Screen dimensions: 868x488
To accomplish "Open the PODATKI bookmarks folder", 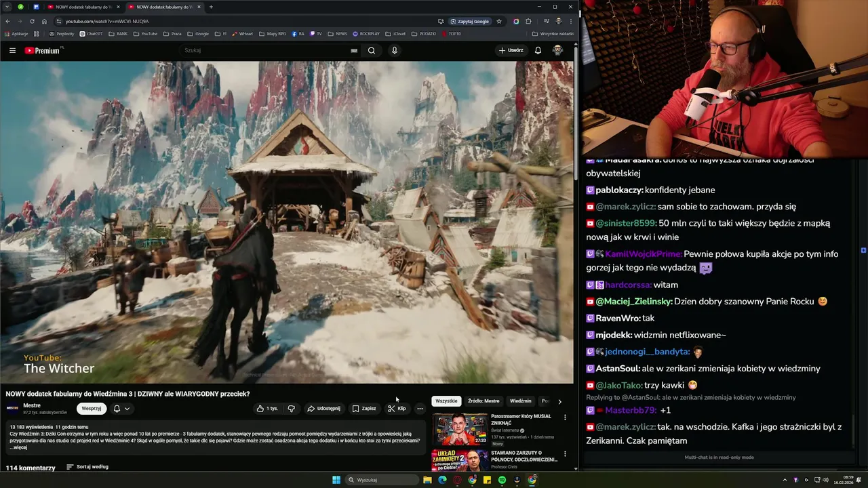I will click(424, 33).
